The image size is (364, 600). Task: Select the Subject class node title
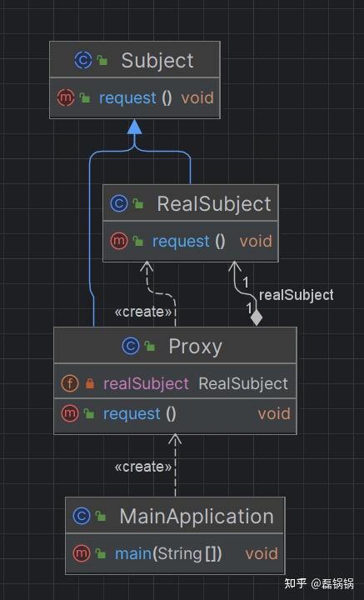pos(157,61)
